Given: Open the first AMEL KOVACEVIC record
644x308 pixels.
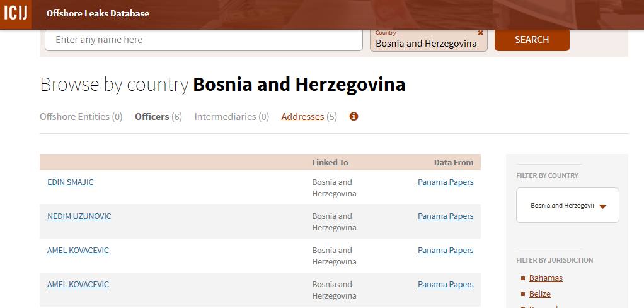Looking at the screenshot, I should point(78,251).
